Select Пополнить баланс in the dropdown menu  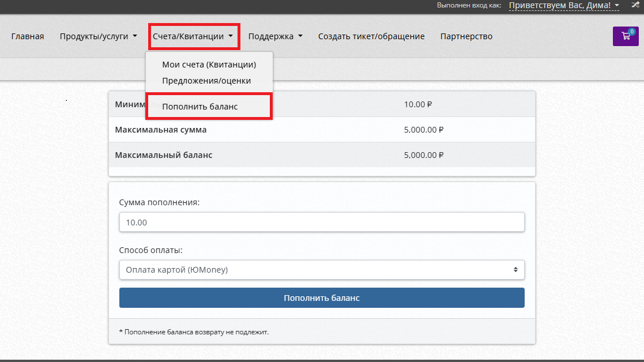pyautogui.click(x=200, y=107)
